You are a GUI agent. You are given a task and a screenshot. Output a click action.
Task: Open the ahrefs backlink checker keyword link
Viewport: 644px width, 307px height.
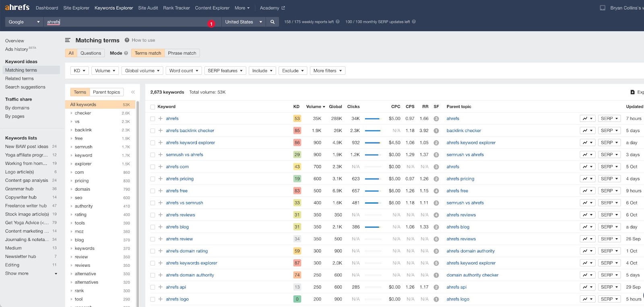click(x=190, y=131)
